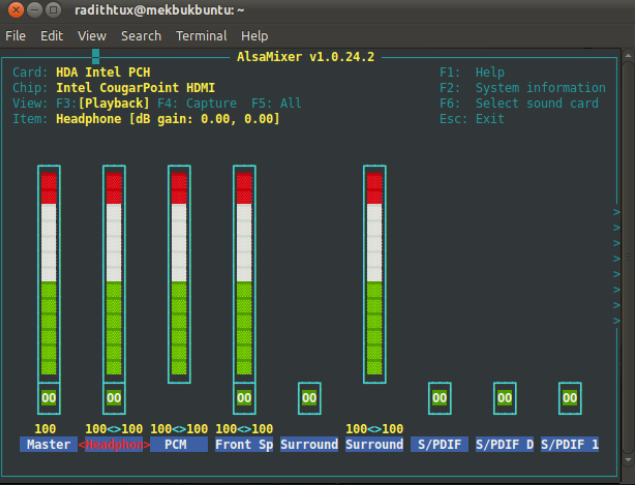
Task: Open the Help menu
Action: (x=254, y=36)
